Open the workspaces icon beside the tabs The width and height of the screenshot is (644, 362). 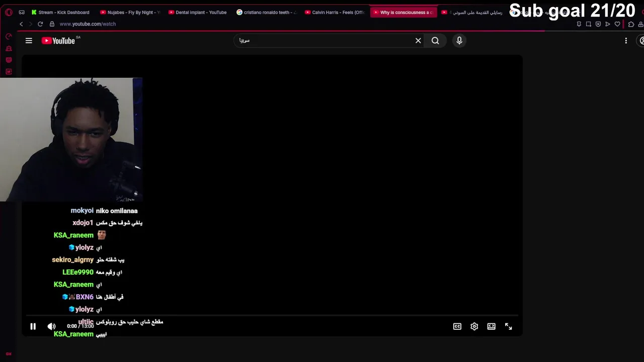coord(21,12)
